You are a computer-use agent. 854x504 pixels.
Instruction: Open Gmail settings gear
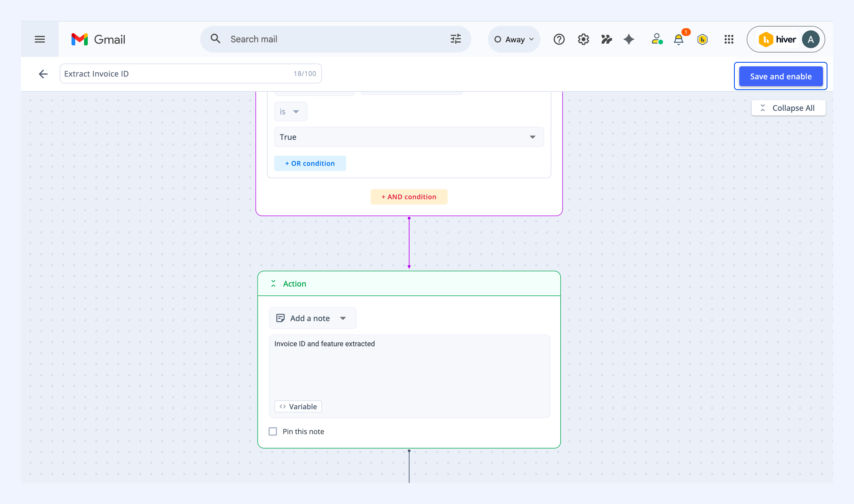583,40
